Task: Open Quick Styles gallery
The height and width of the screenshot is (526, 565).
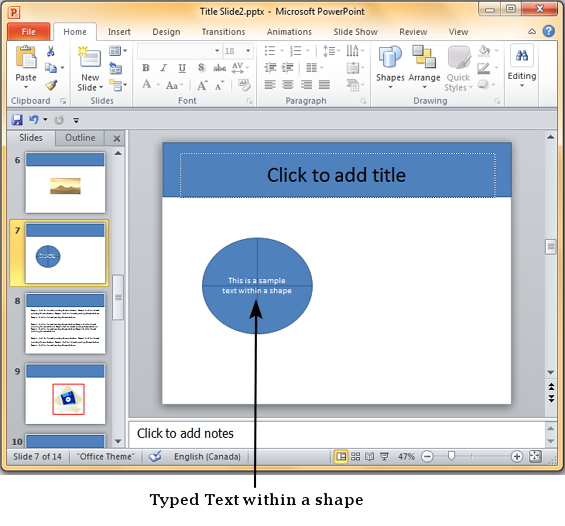Action: [x=458, y=68]
